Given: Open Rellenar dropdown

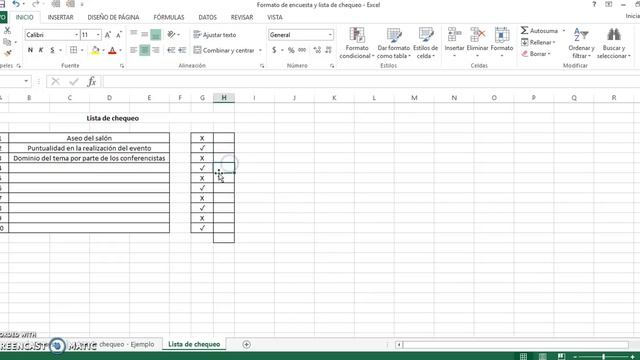Looking at the screenshot, I should click(538, 42).
